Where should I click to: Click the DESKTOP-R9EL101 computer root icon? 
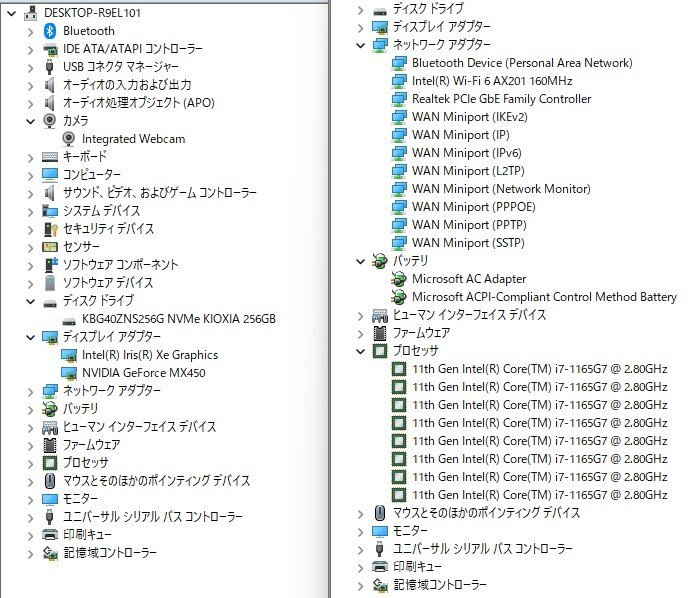click(x=30, y=13)
